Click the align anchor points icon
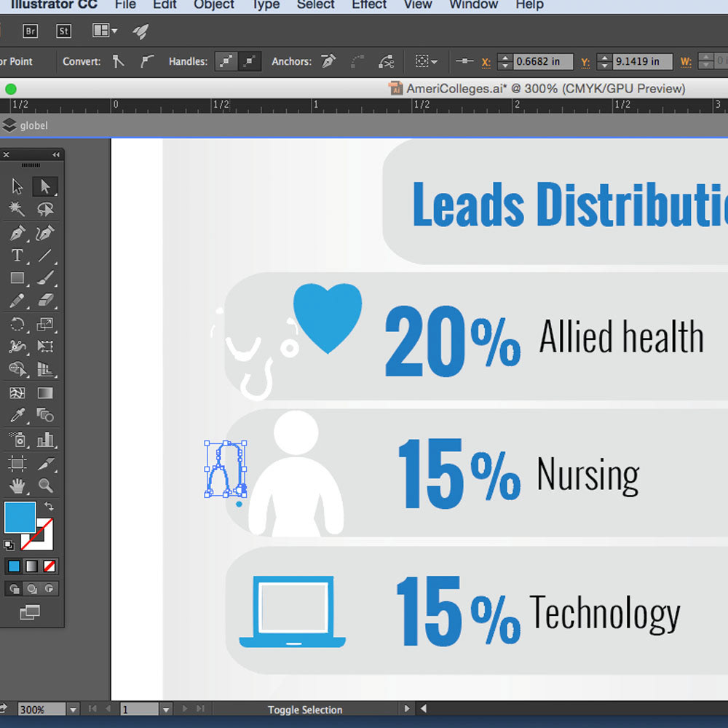This screenshot has width=728, height=728. 464,61
